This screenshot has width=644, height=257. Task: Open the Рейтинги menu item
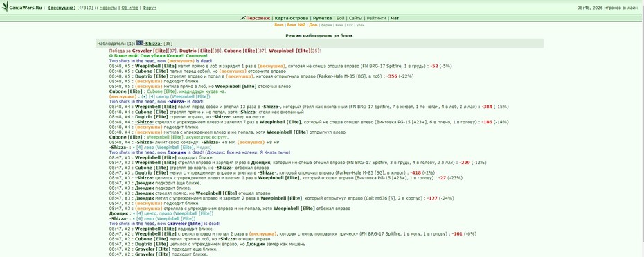(x=376, y=19)
